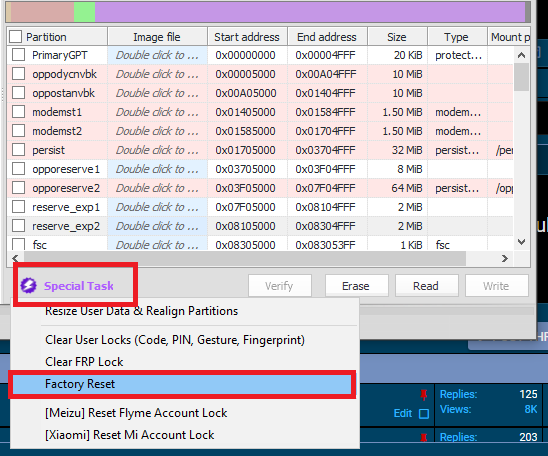Image resolution: width=548 pixels, height=456 pixels.
Task: Sort by the End address column header
Action: [327, 37]
